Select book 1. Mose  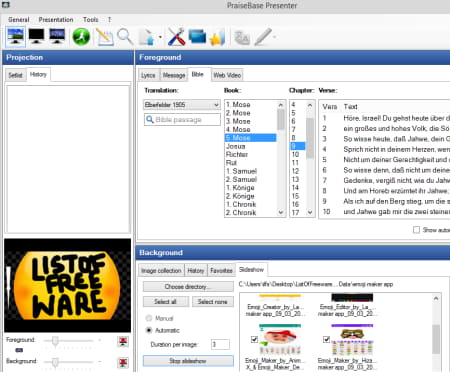250,104
